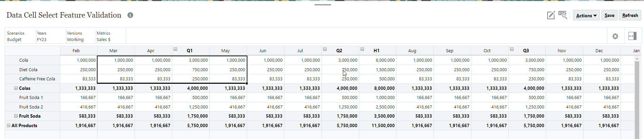This screenshot has height=139, width=644.
Task: Click Caffeine Free Cola Feb cell 83,333
Action: [79, 79]
